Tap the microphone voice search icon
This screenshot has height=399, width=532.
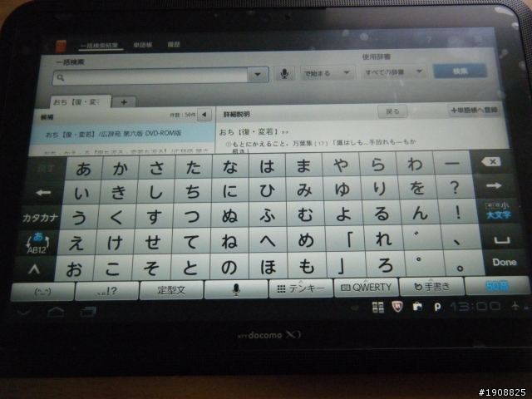point(284,73)
